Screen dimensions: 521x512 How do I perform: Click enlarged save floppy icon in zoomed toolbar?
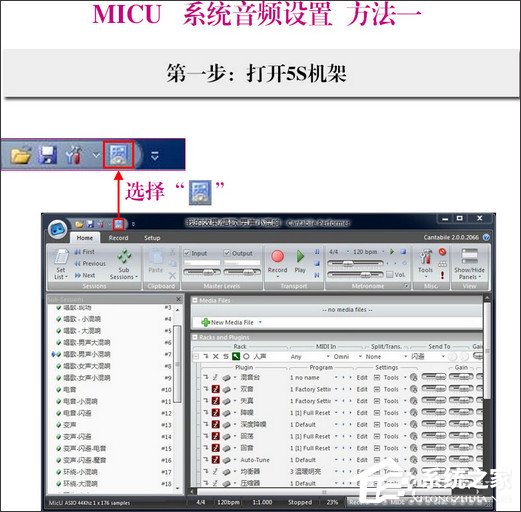pos(48,155)
